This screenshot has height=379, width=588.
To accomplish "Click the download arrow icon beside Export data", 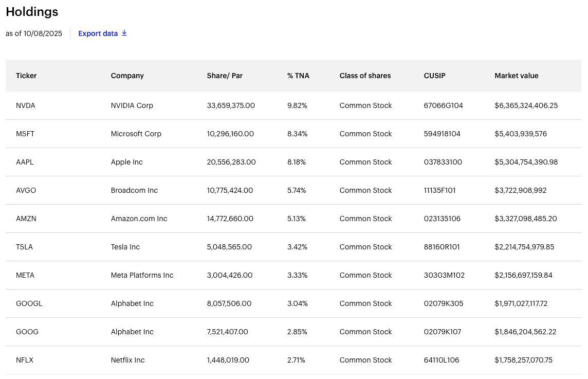I will (x=124, y=33).
